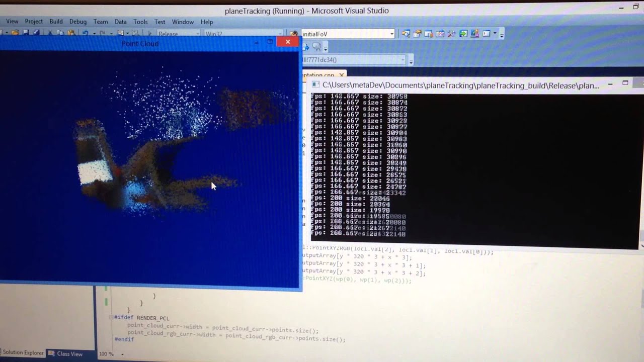
Task: Click the comment toolbar icon near the stack frame
Action: pyautogui.click(x=316, y=47)
